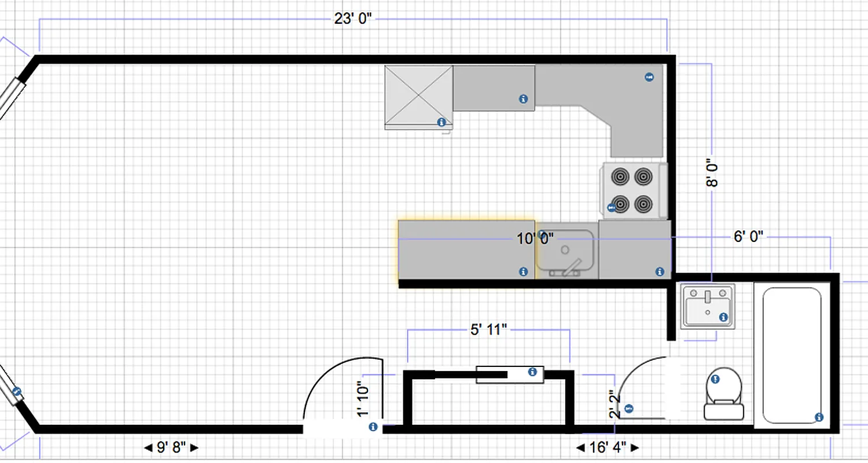The width and height of the screenshot is (868, 463).
Task: Open info for the highlighted counter section
Action: coord(524,271)
